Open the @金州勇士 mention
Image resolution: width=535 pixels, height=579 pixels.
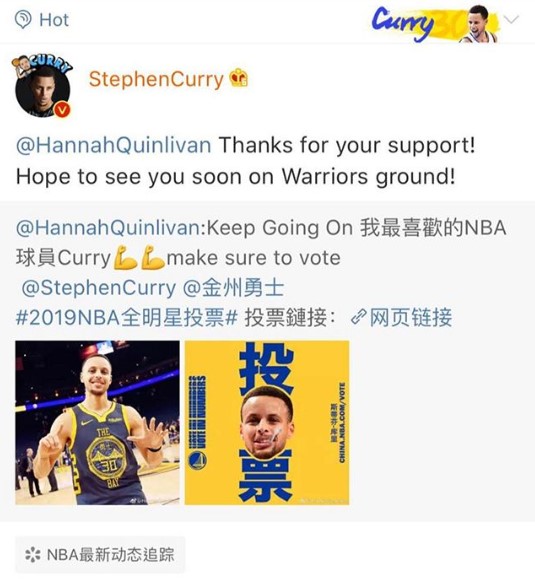(x=233, y=288)
